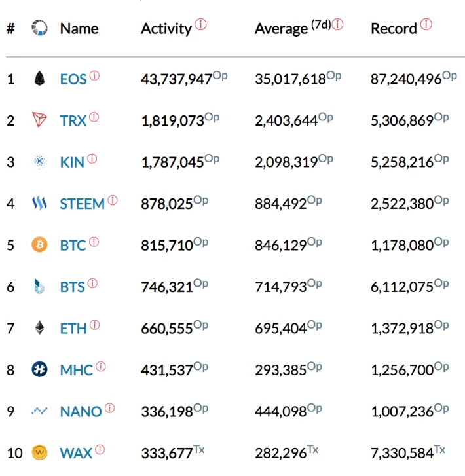Open the BTS blockchain link
This screenshot has height=476, width=465.
click(x=72, y=287)
